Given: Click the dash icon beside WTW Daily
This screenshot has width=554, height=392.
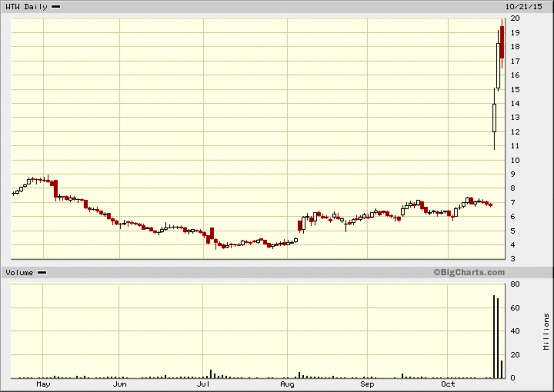Looking at the screenshot, I should click(55, 6).
